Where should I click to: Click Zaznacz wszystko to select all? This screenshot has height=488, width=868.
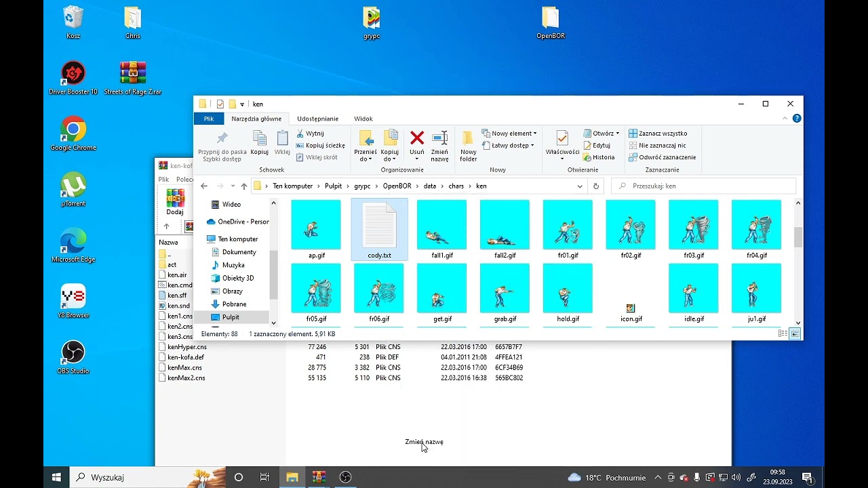(658, 134)
